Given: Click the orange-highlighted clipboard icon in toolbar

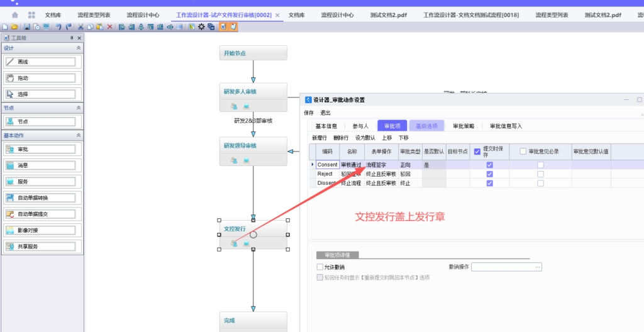Looking at the screenshot, I should point(233,26).
